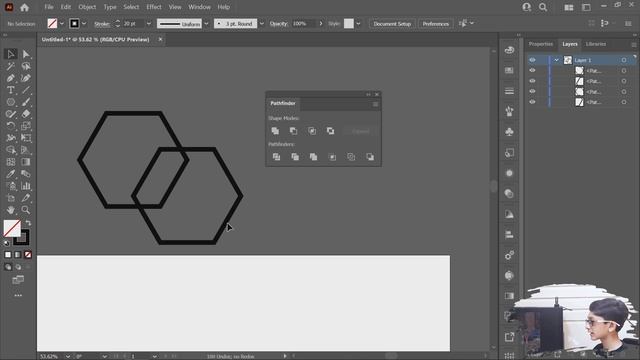Screen dimensions: 640x360
Task: Go to Home screen icon
Action: (24, 7)
